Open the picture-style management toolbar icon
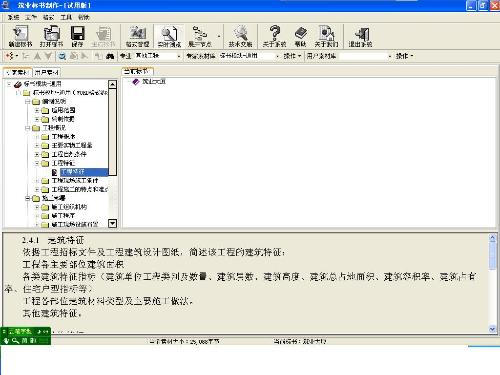500x375 pixels. click(x=137, y=36)
